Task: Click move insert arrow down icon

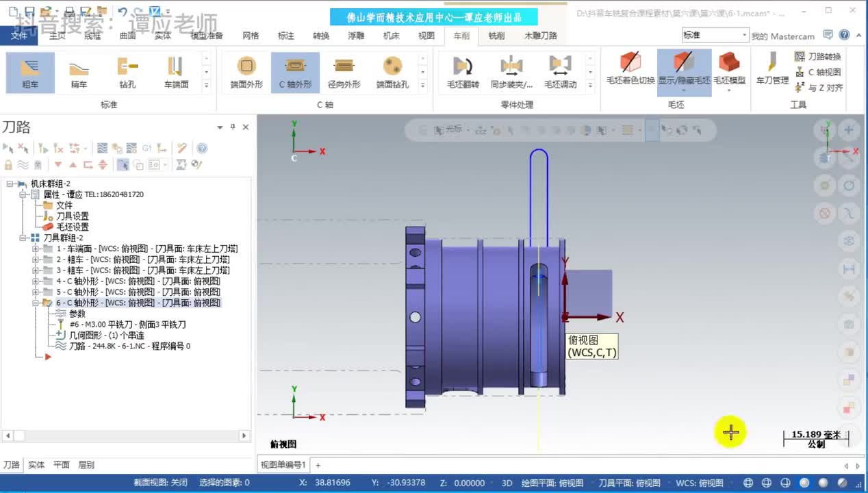Action: tap(58, 164)
